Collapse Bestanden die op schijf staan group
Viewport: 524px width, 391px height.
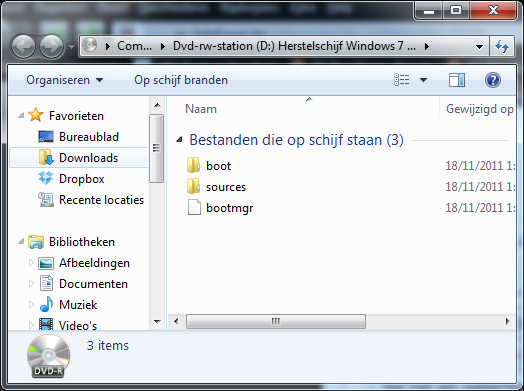[179, 139]
